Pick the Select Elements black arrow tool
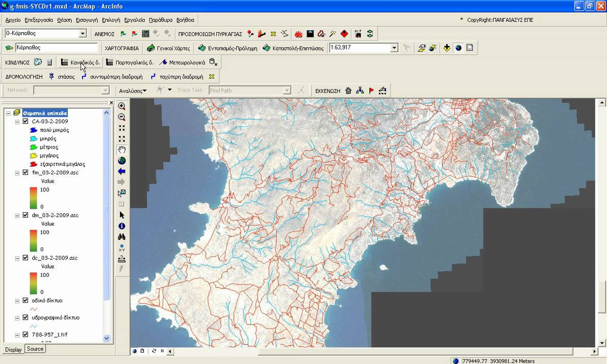 (x=121, y=215)
